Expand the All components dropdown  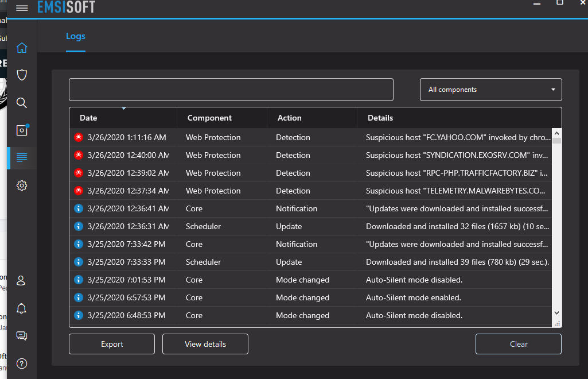pos(490,90)
